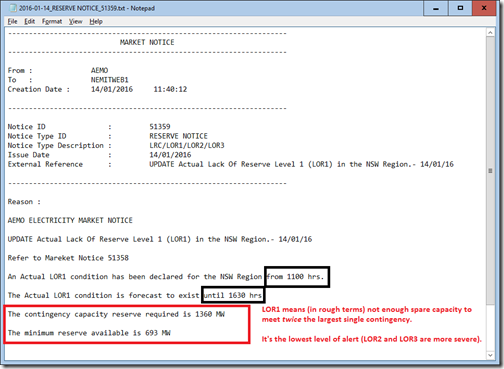Click the scrollbar down arrow
This screenshot has width=504, height=369.
pos(490,355)
